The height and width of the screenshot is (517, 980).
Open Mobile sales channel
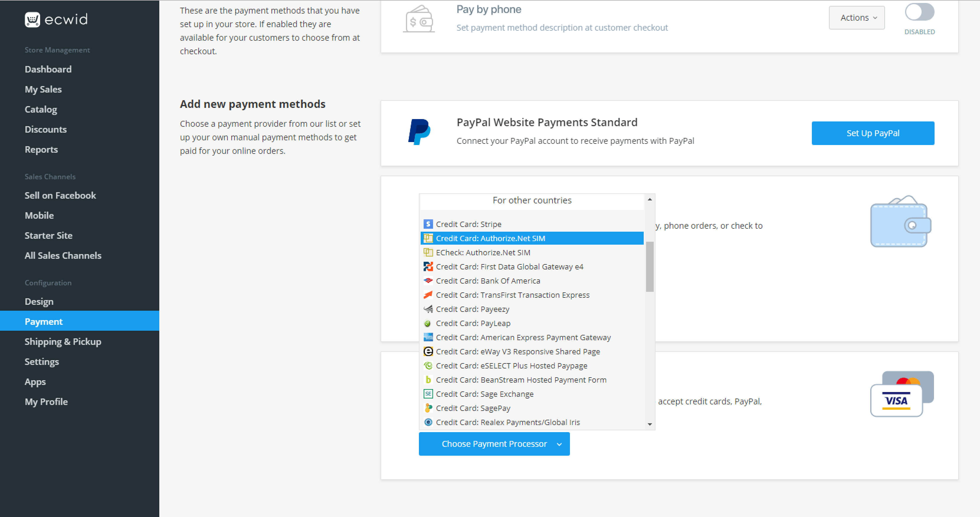[39, 215]
